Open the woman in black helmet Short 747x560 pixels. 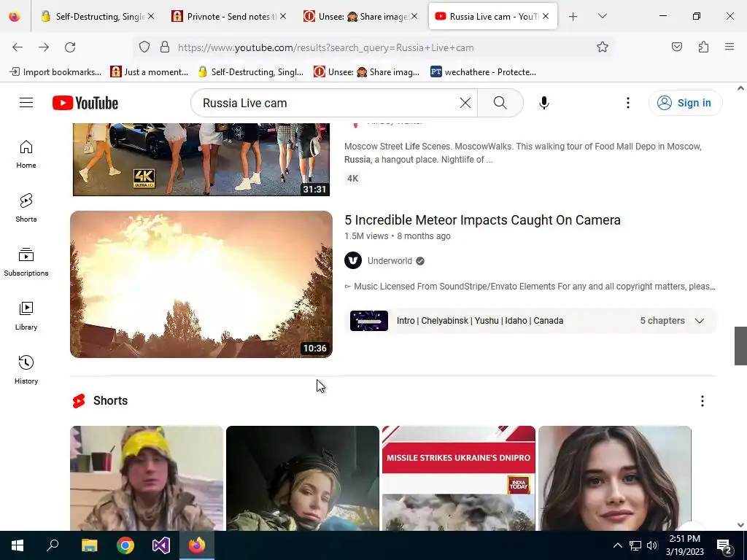pyautogui.click(x=303, y=478)
